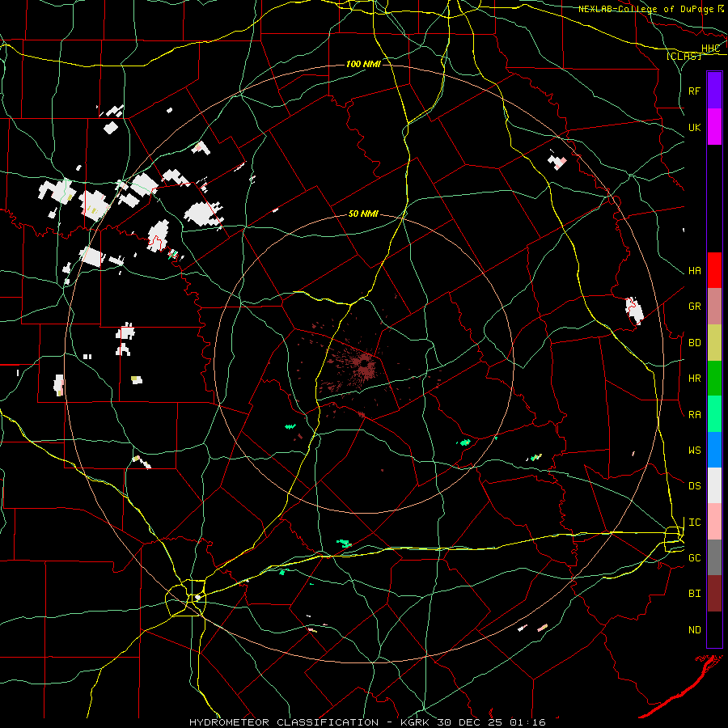The height and width of the screenshot is (728, 728).
Task: Click the WS legend label
Action: click(695, 451)
